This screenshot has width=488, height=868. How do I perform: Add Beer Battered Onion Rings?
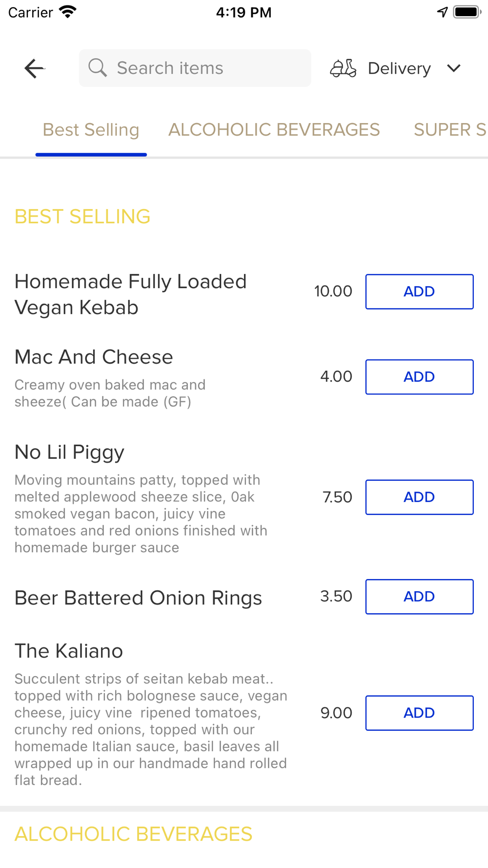coord(419,597)
